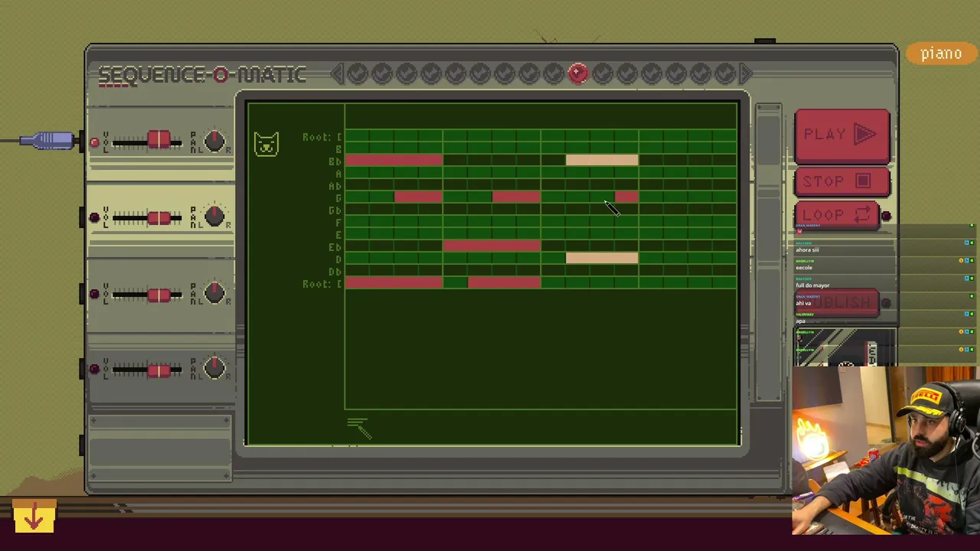Image resolution: width=980 pixels, height=551 pixels.
Task: Select the third step indicator in the sequence row
Action: [407, 73]
